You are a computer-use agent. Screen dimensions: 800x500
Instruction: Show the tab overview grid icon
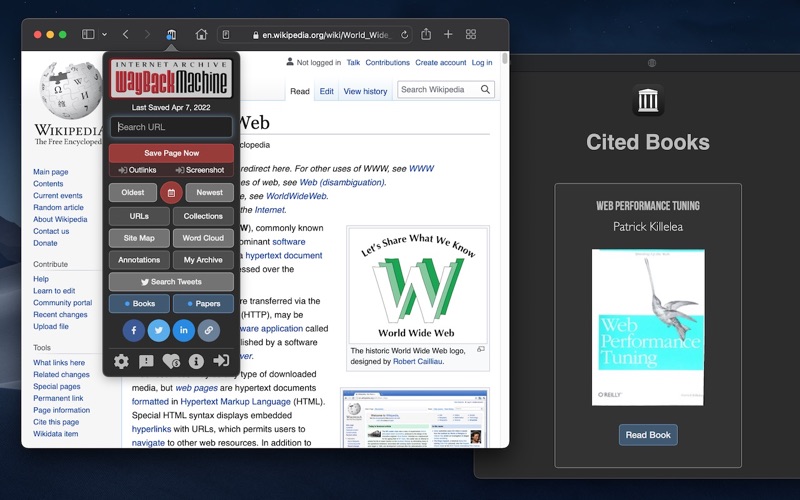coord(471,34)
